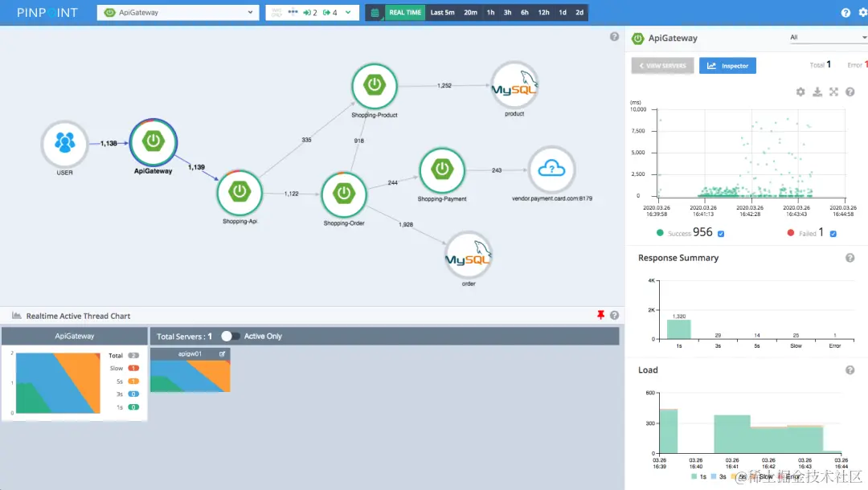This screenshot has width=868, height=490.
Task: Click the View Servers button
Action: tap(662, 65)
